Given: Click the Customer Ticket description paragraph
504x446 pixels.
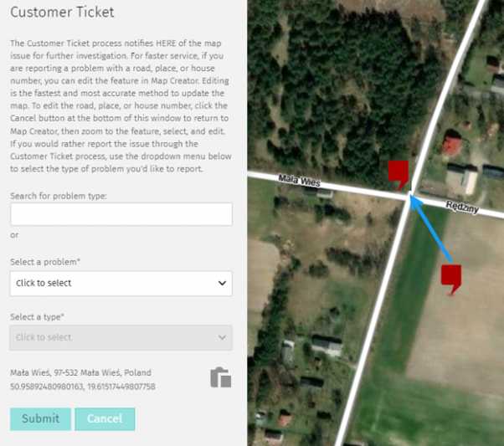Looking at the screenshot, I should 120,105.
